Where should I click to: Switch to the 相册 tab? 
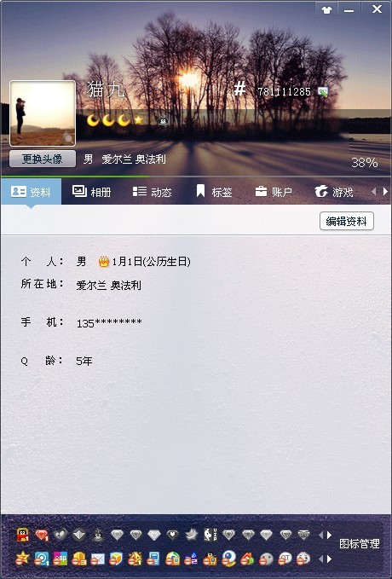point(91,192)
